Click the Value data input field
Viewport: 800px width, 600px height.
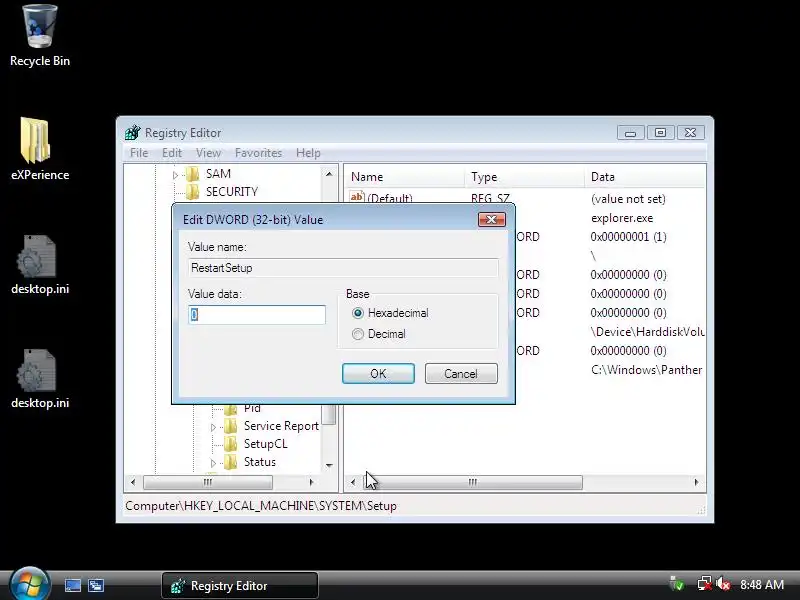click(x=257, y=315)
